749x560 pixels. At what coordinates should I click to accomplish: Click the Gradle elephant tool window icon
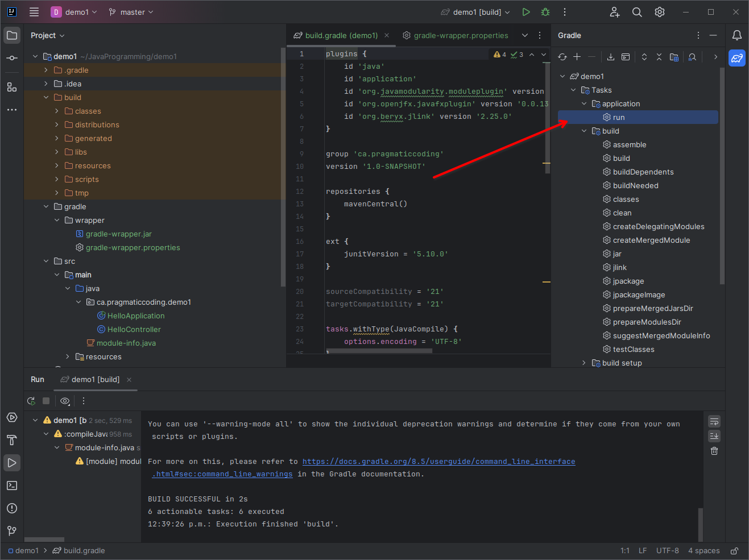[737, 58]
